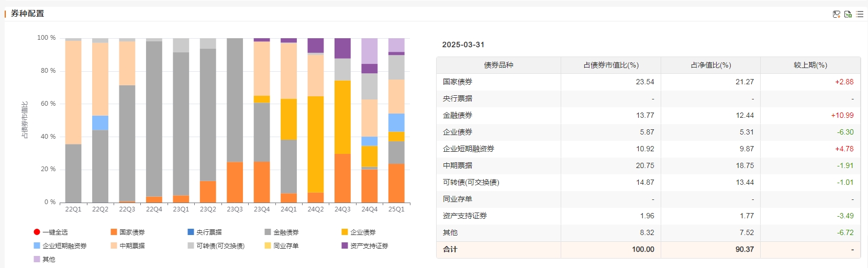Click the net value ratio 18.75
The height and width of the screenshot is (268, 868).
click(745, 165)
